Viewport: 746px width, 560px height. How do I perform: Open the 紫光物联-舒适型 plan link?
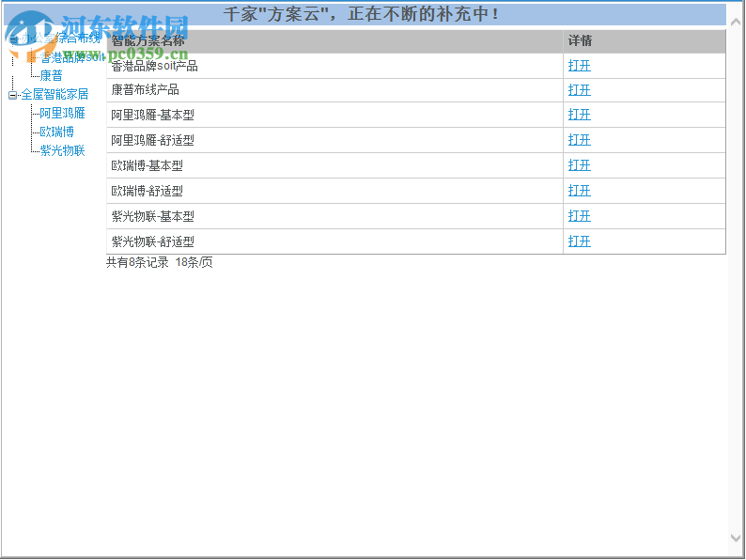pyautogui.click(x=579, y=241)
